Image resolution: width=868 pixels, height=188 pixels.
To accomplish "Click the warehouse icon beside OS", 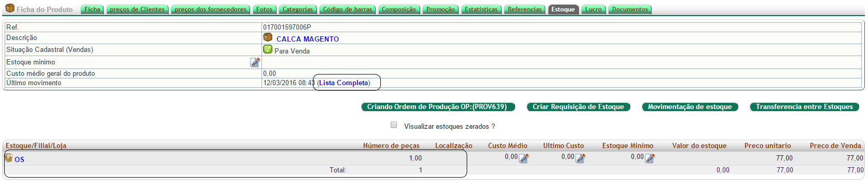I will coord(9,157).
